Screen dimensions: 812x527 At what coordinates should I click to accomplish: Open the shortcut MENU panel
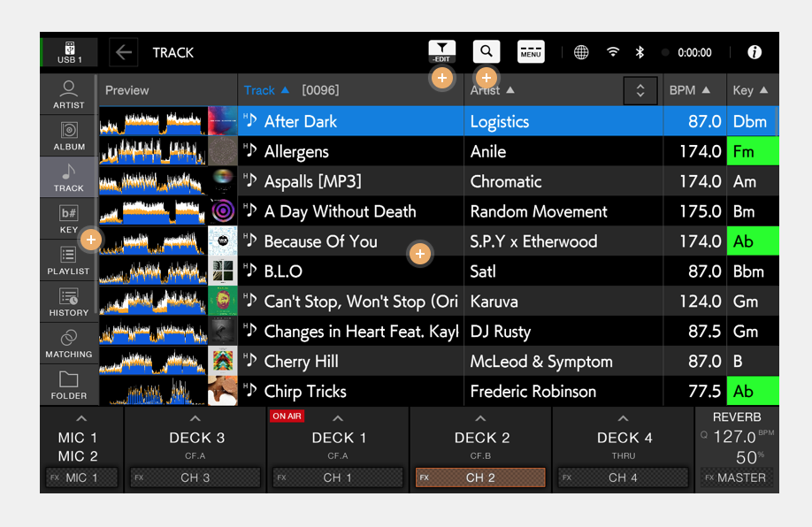point(530,51)
